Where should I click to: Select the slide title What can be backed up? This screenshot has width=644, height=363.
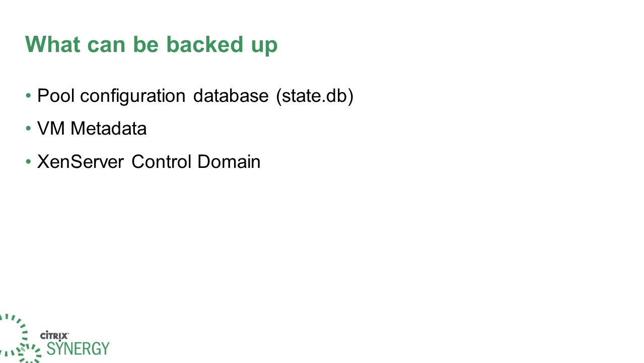152,45
